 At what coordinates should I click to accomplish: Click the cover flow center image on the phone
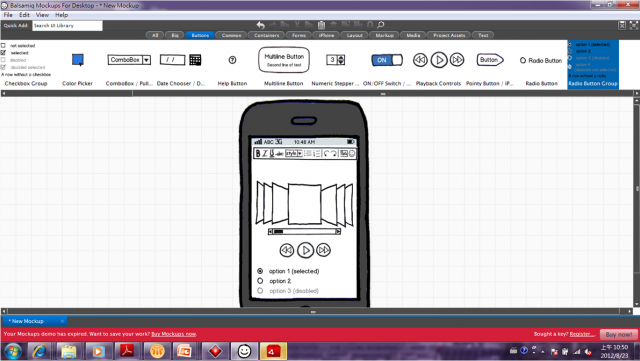click(304, 204)
